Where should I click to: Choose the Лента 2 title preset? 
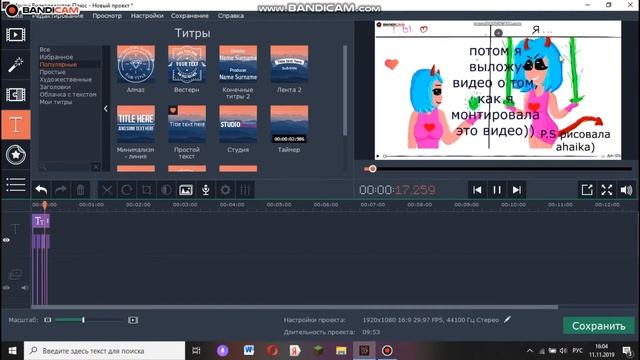(x=289, y=64)
